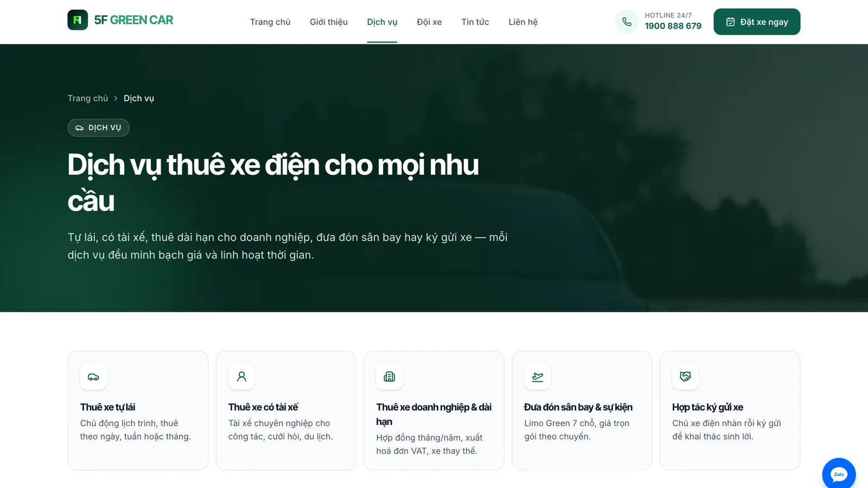The image size is (868, 488).
Task: Click the hero heading 'Dịch vụ thuê xe điện'
Action: [x=273, y=183]
